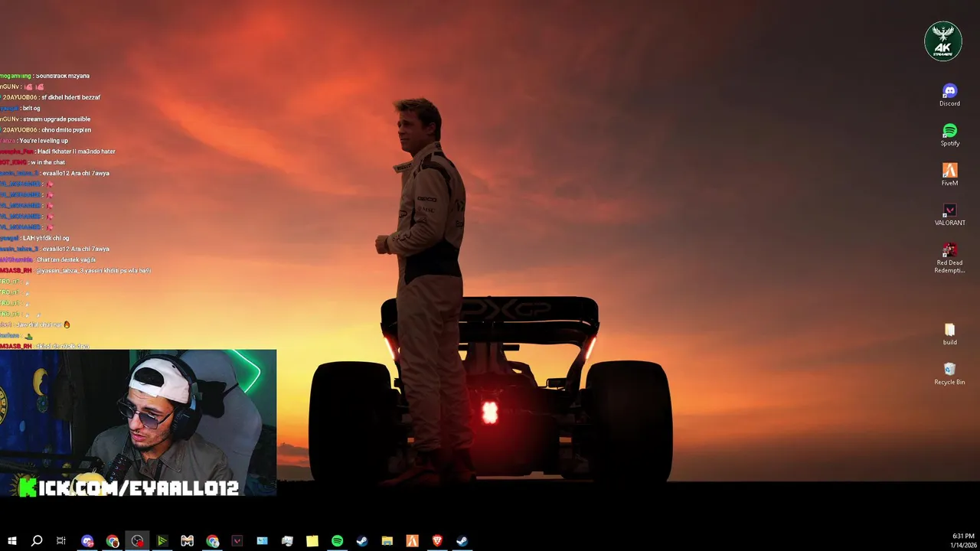Open the Spotify desktop shortcut
The image size is (980, 551).
949,135
